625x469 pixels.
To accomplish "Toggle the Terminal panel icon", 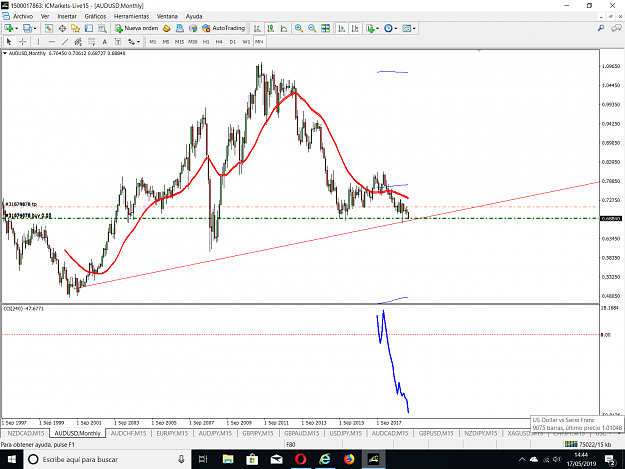I will (x=89, y=28).
